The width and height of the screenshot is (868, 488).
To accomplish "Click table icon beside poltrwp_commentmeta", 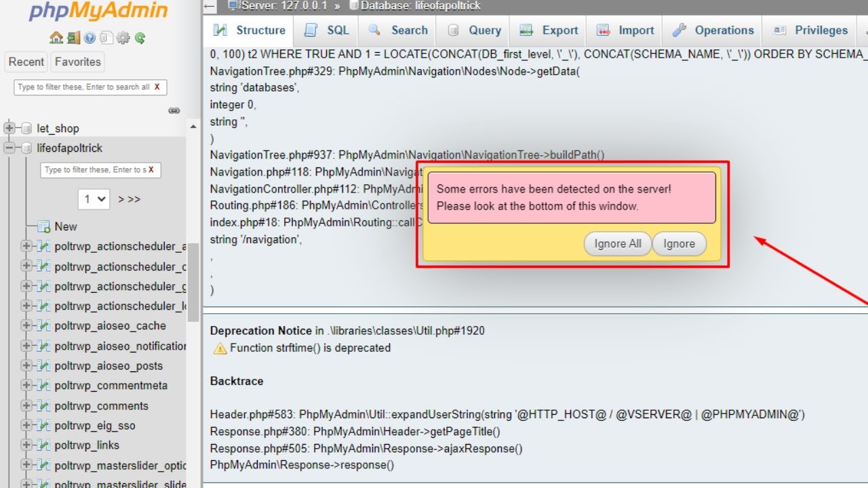I will point(44,386).
